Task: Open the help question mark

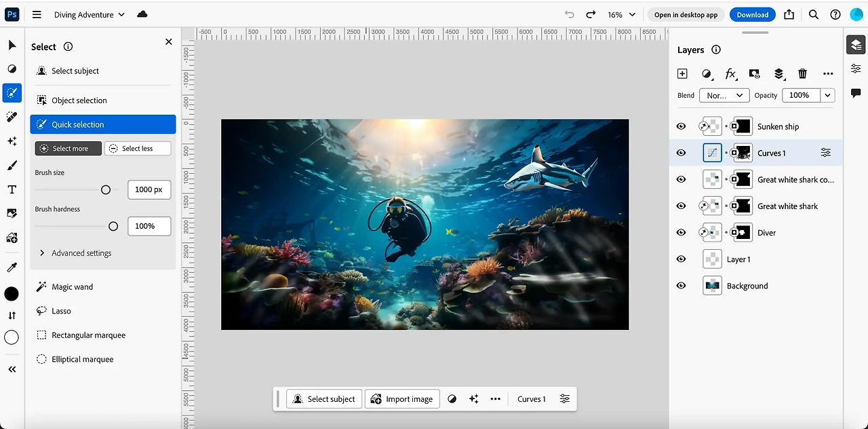Action: pyautogui.click(x=835, y=14)
